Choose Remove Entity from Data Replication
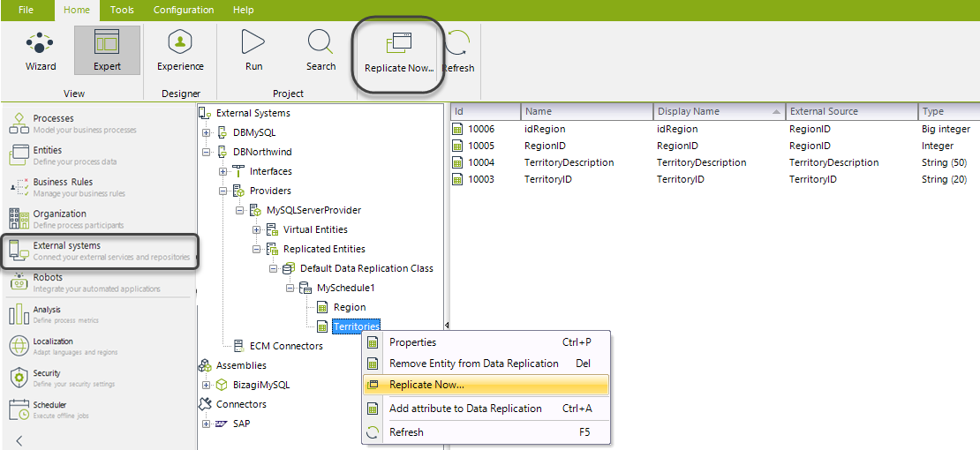 coord(486,364)
